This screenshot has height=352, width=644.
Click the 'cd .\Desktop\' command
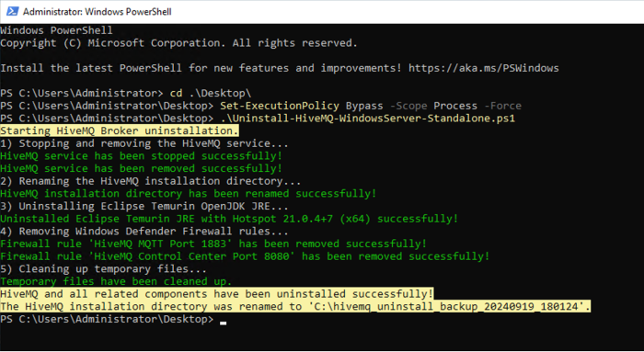click(x=211, y=93)
